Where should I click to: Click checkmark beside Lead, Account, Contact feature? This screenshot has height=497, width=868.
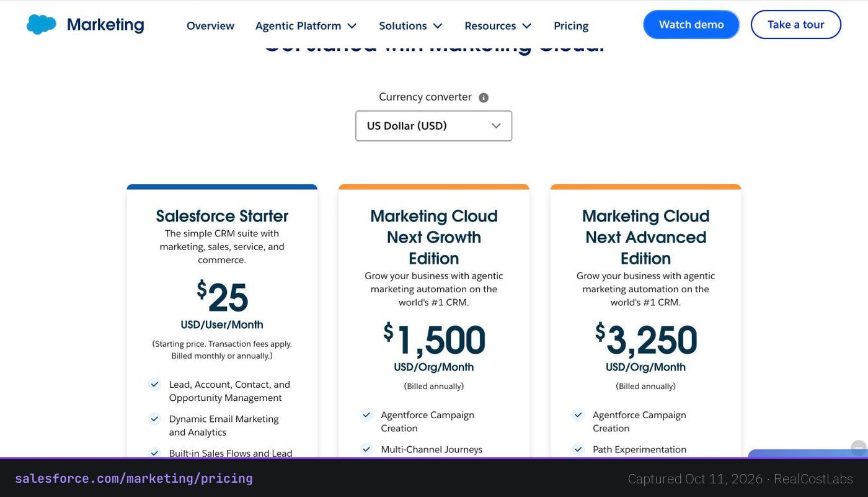click(154, 385)
